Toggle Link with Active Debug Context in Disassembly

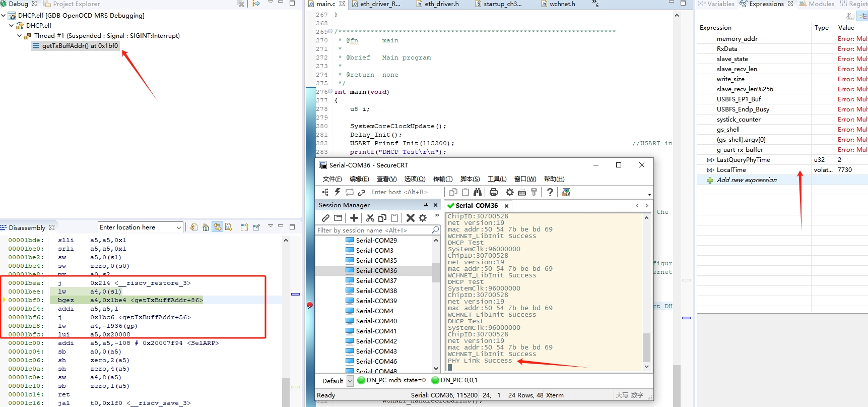217,227
